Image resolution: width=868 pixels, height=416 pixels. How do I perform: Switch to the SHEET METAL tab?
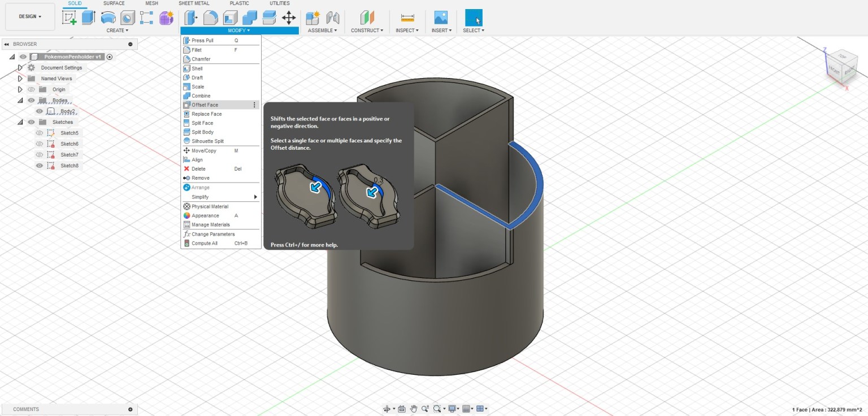click(x=194, y=3)
